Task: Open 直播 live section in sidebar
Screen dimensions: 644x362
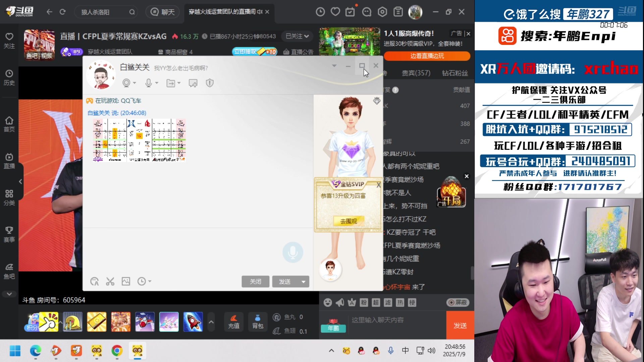Action: [9, 161]
